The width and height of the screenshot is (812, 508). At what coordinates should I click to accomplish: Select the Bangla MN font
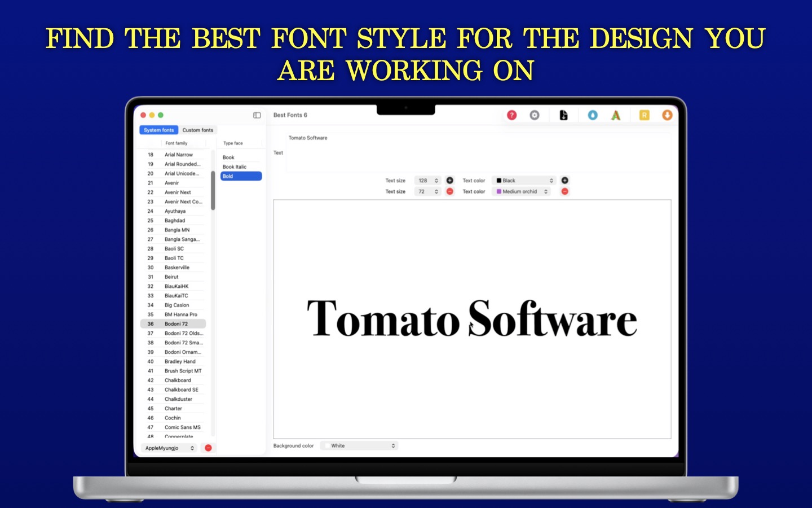173,230
